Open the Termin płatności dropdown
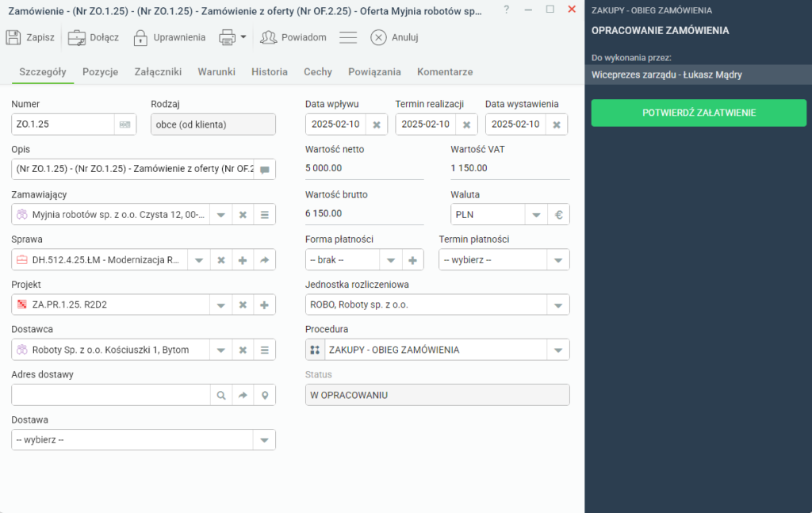 point(558,260)
